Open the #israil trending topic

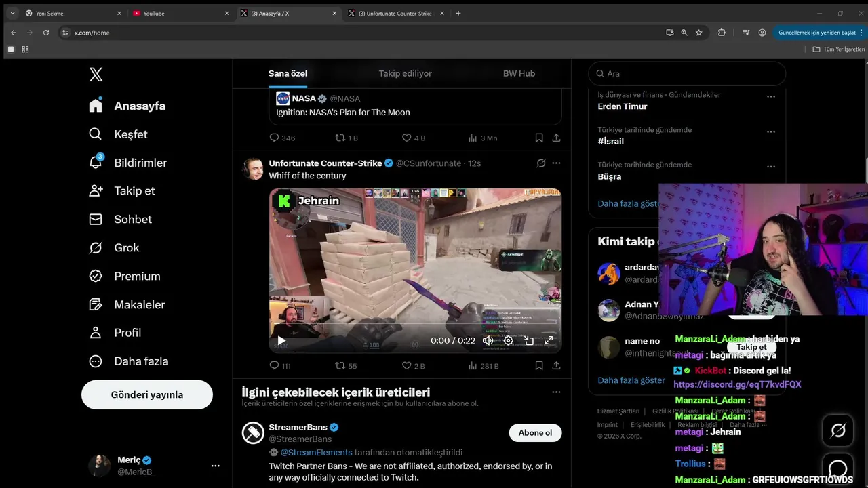[611, 142]
